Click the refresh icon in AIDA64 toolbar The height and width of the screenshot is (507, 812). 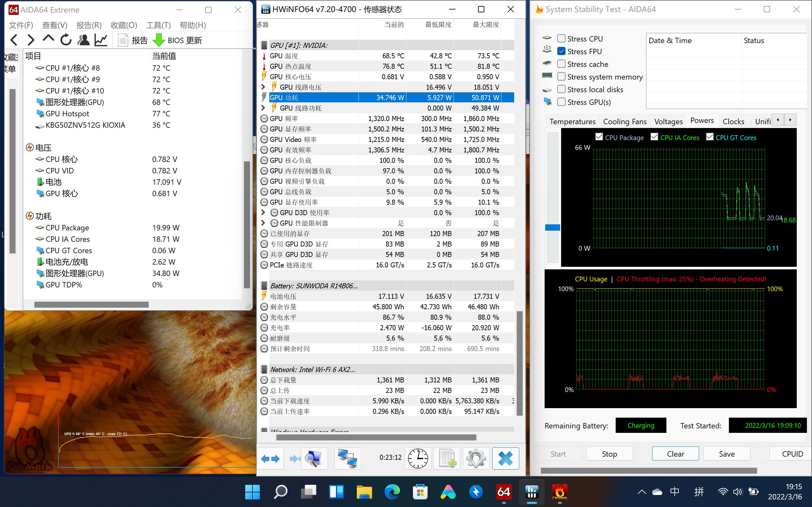point(66,40)
